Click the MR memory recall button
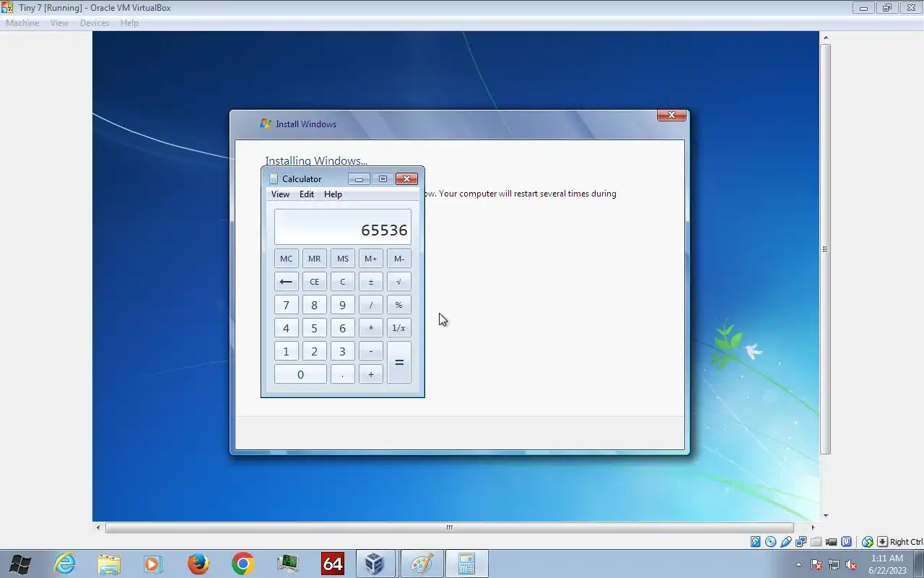 [314, 259]
